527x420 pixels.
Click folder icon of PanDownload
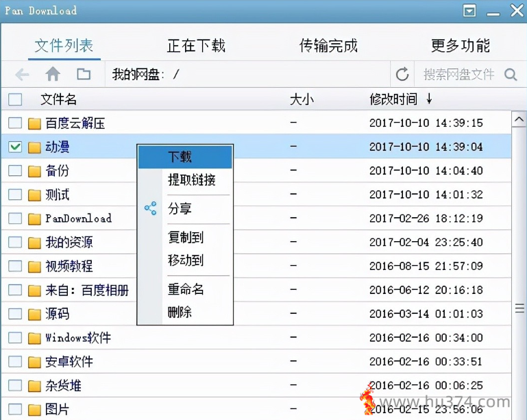point(34,219)
